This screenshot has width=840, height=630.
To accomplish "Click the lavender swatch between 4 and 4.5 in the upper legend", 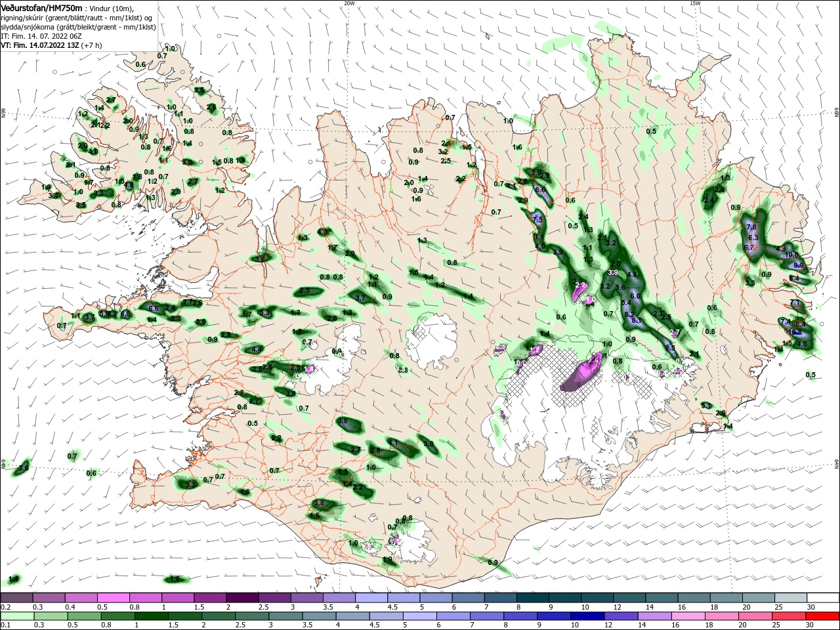I will click(371, 597).
